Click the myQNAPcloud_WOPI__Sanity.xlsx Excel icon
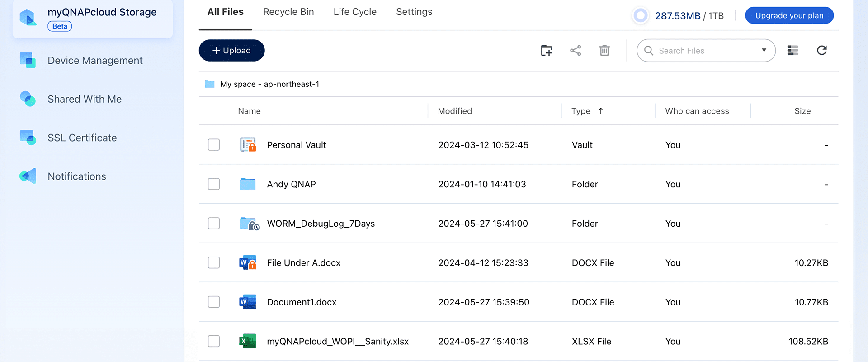Screen dimensions: 868x362 click(248, 341)
